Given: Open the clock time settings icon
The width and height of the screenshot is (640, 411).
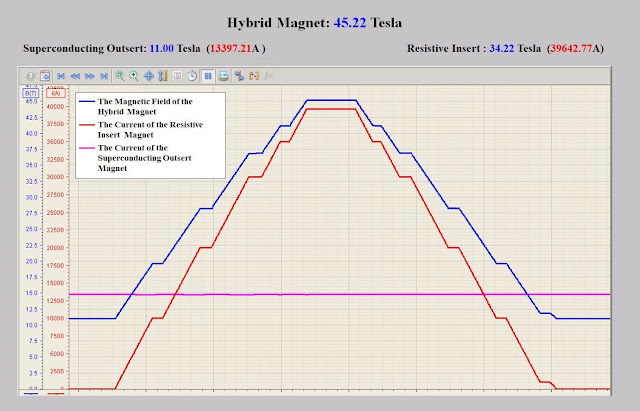Looking at the screenshot, I should (x=192, y=76).
